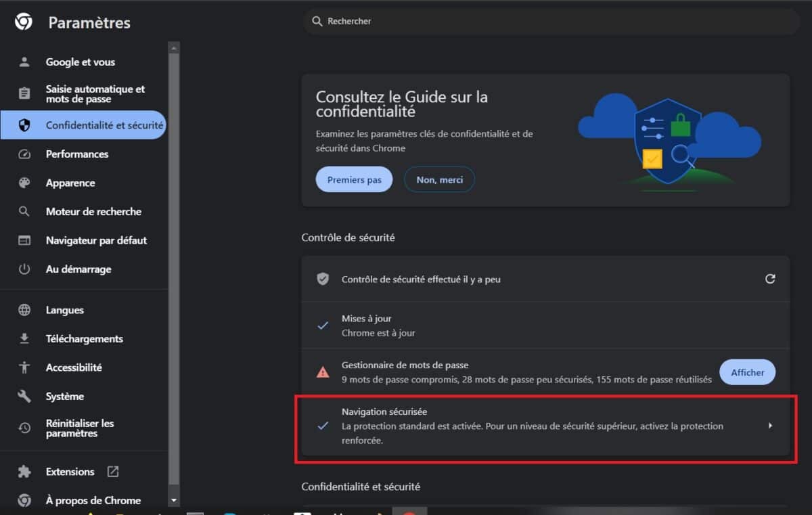This screenshot has height=515, width=812.
Task: Click sidebar scrollbar down arrow
Action: point(175,501)
